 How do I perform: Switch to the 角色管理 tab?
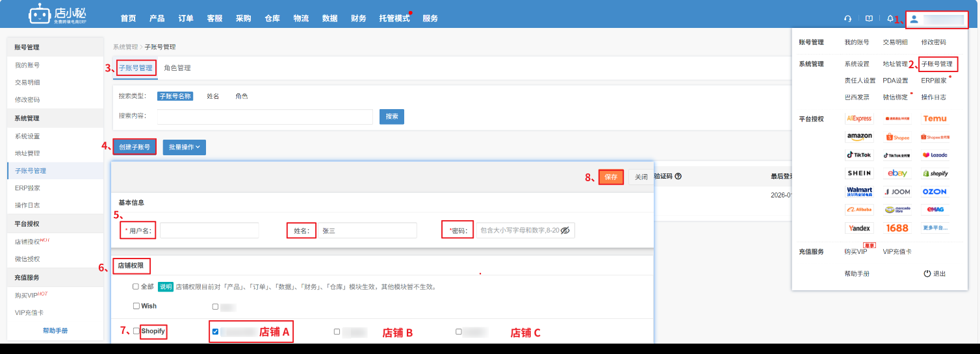(177, 68)
